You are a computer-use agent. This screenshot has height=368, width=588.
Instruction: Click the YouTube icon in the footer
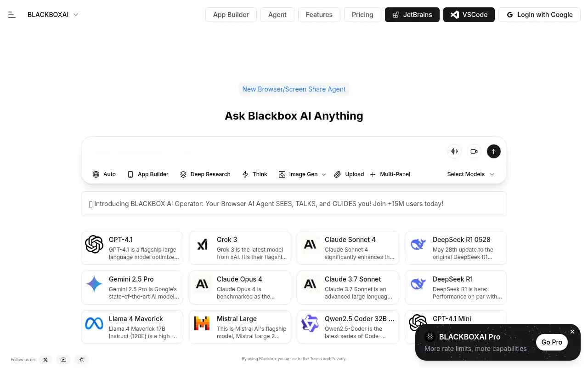(x=63, y=359)
